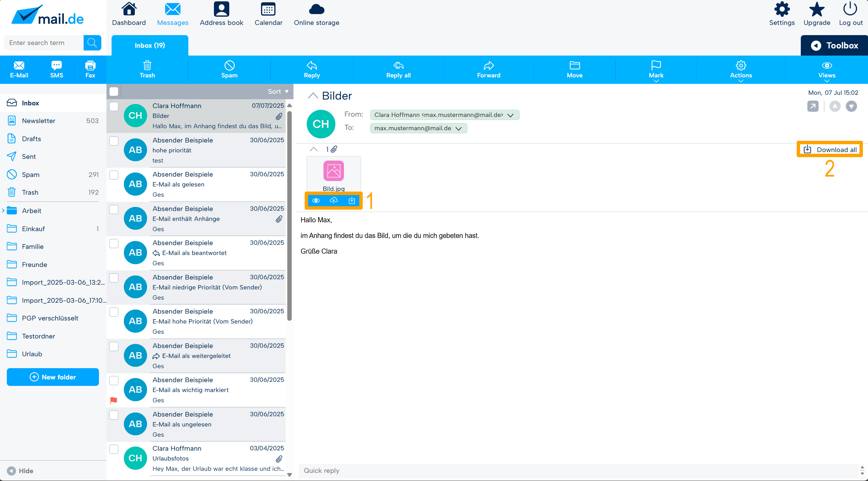Check the E-Mail als beantwortet checkbox
This screenshot has height=481, width=868.
tap(114, 243)
